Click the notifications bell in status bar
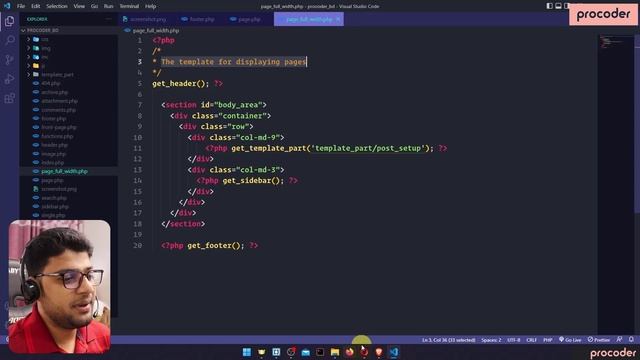640x360 pixels. (631, 339)
